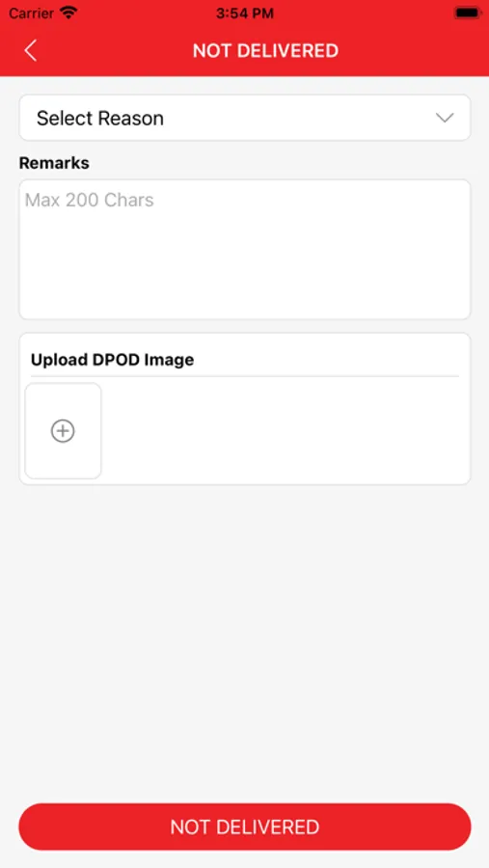Expand reasons via the chevron arrow
The image size is (489, 868).
tap(445, 118)
